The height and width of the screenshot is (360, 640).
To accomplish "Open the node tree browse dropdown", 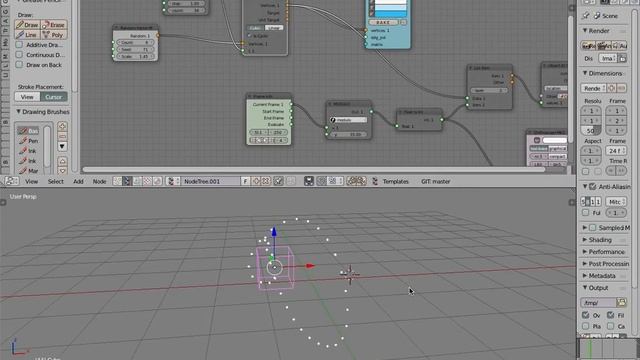I will pyautogui.click(x=173, y=181).
